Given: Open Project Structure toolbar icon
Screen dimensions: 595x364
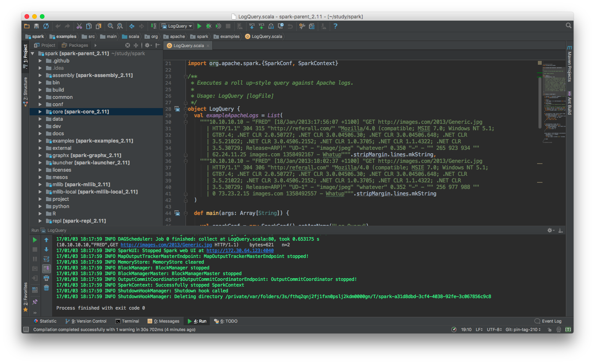Looking at the screenshot, I should tap(312, 26).
